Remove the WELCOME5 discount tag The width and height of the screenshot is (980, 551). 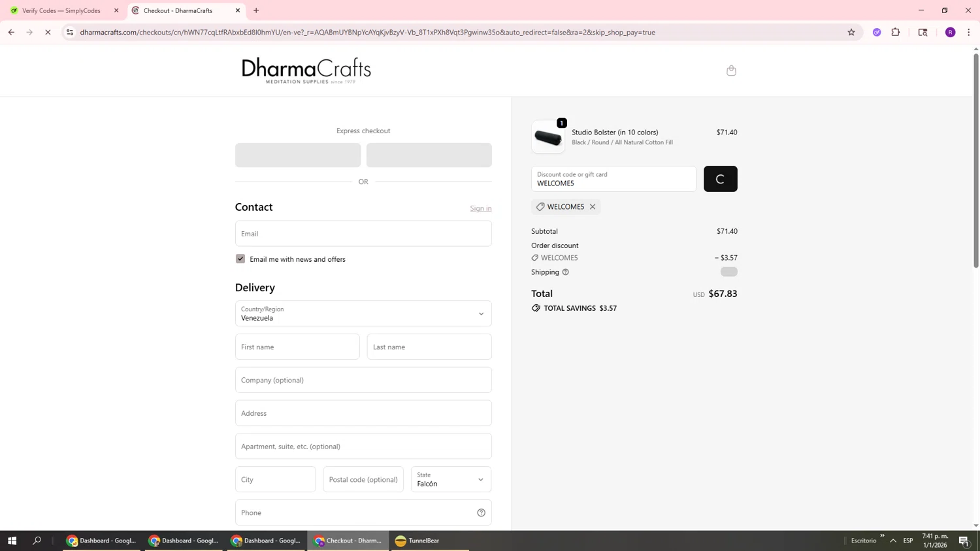click(593, 207)
